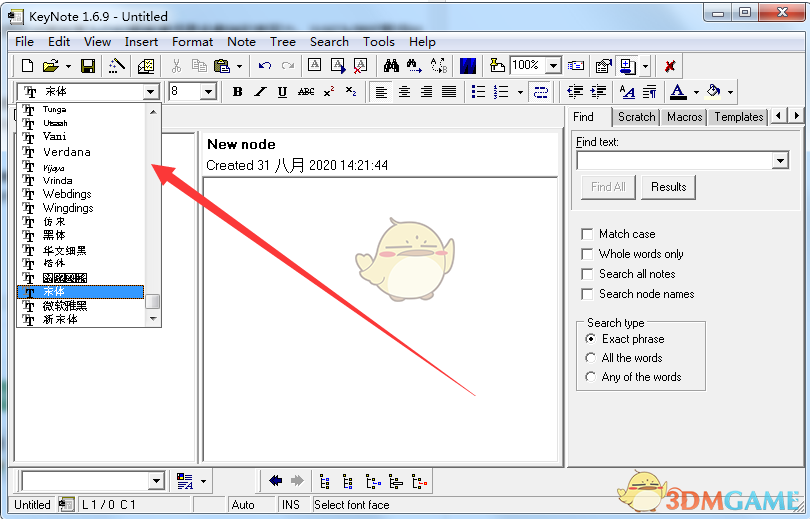Collapse the font face dropdown arrow
The image size is (810, 519).
(150, 92)
